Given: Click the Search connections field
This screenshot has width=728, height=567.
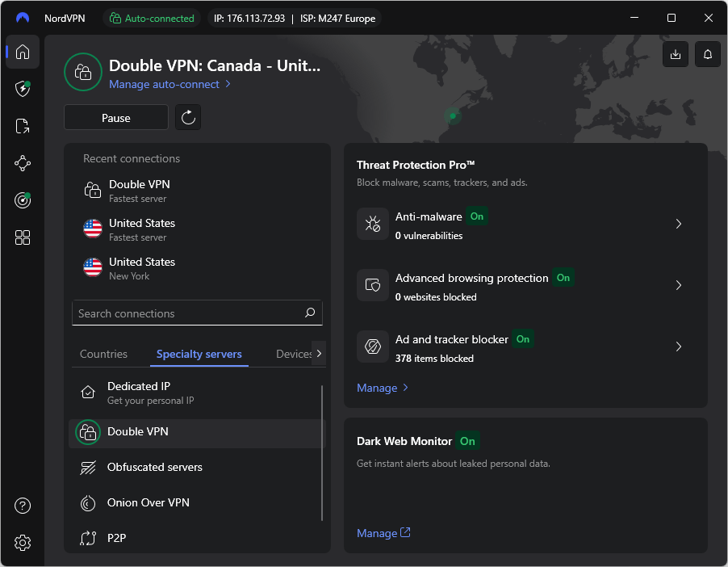Looking at the screenshot, I should 197,313.
